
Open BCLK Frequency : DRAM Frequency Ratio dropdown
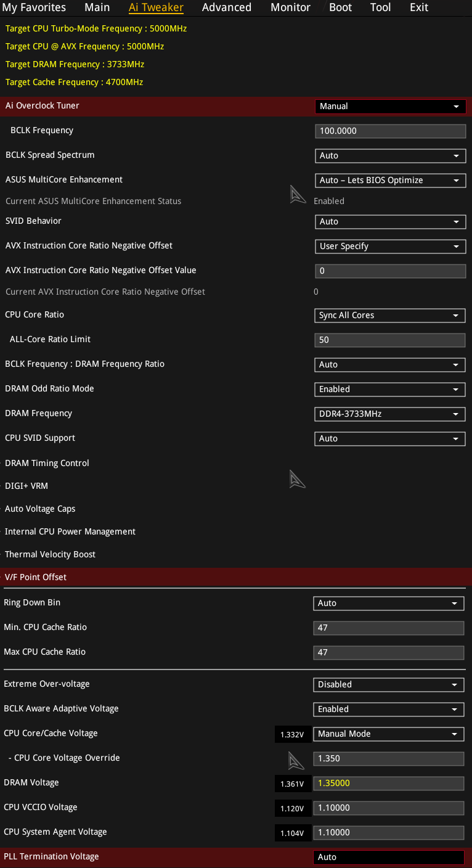389,364
